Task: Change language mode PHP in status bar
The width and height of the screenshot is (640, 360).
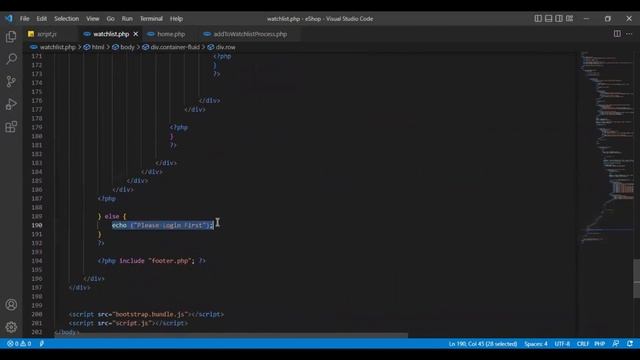Action: pos(600,344)
